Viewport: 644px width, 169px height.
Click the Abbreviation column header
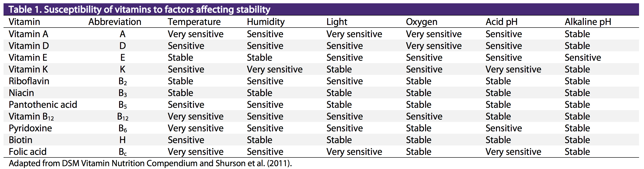115,22
